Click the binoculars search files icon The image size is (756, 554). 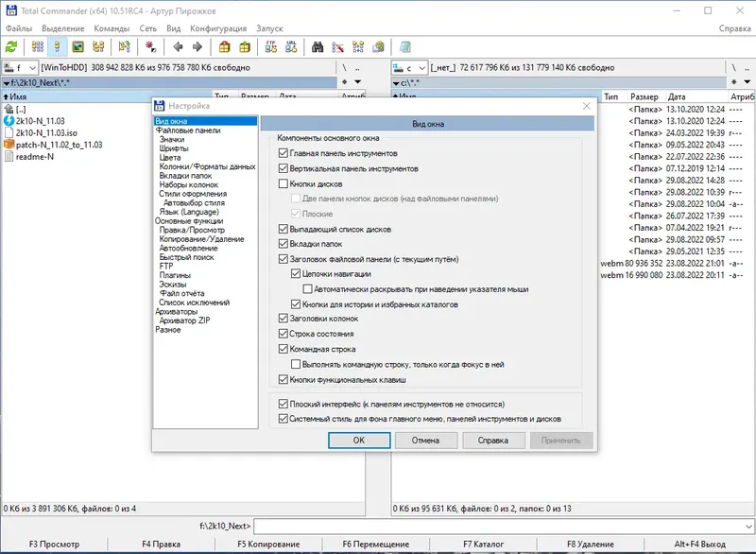click(318, 46)
